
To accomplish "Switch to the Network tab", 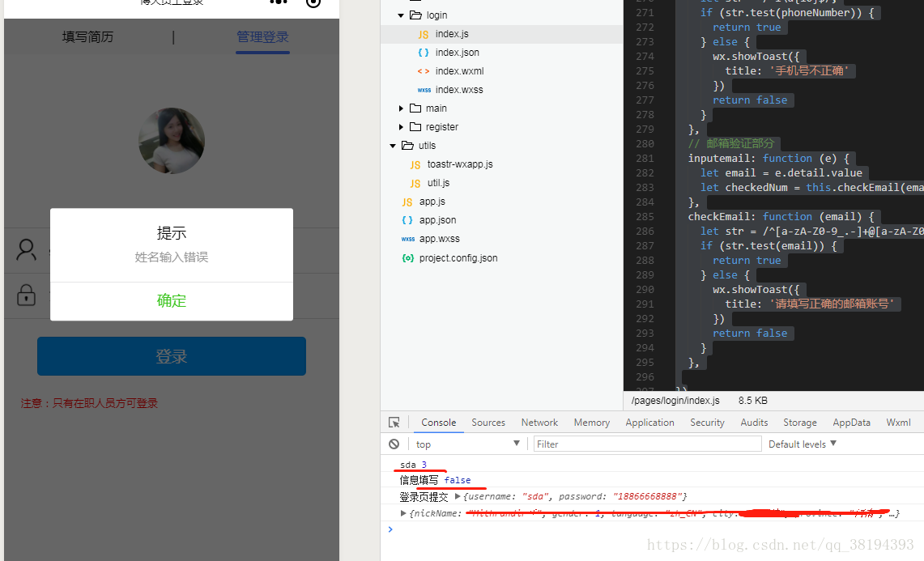I will pyautogui.click(x=539, y=423).
